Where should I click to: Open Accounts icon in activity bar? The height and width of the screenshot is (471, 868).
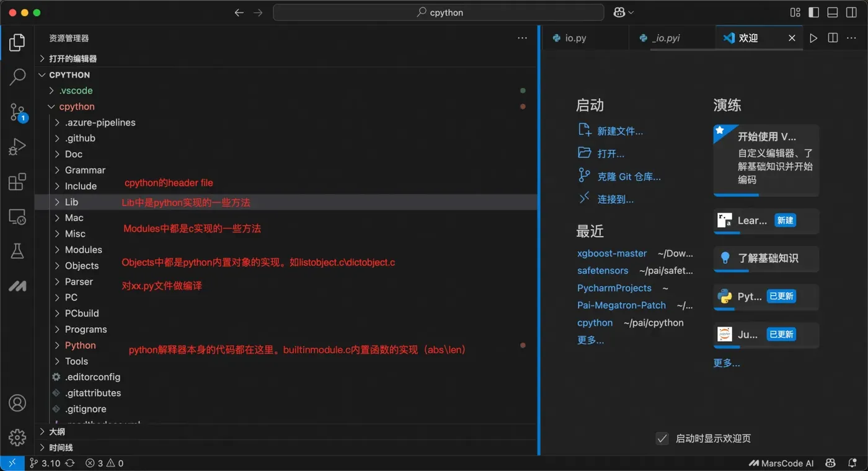coord(17,403)
